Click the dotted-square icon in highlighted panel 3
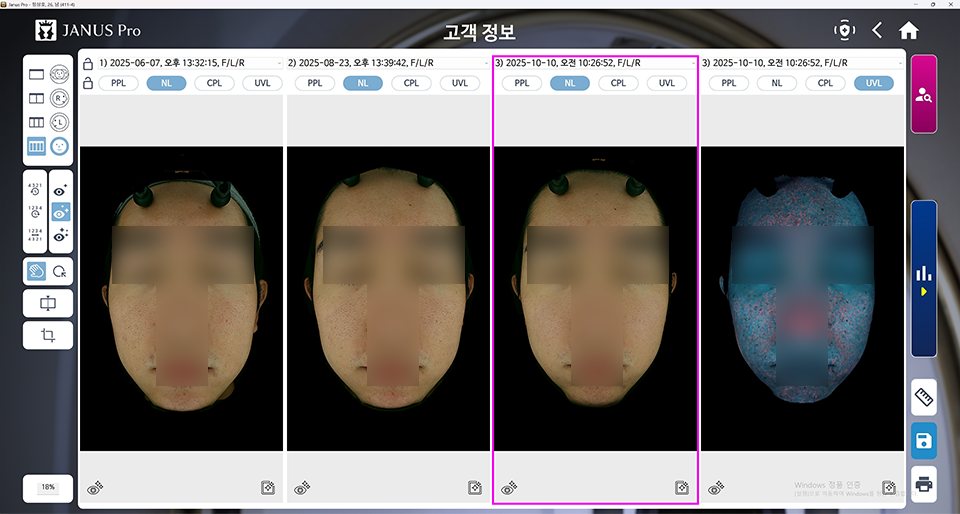This screenshot has width=960, height=514. pos(682,488)
